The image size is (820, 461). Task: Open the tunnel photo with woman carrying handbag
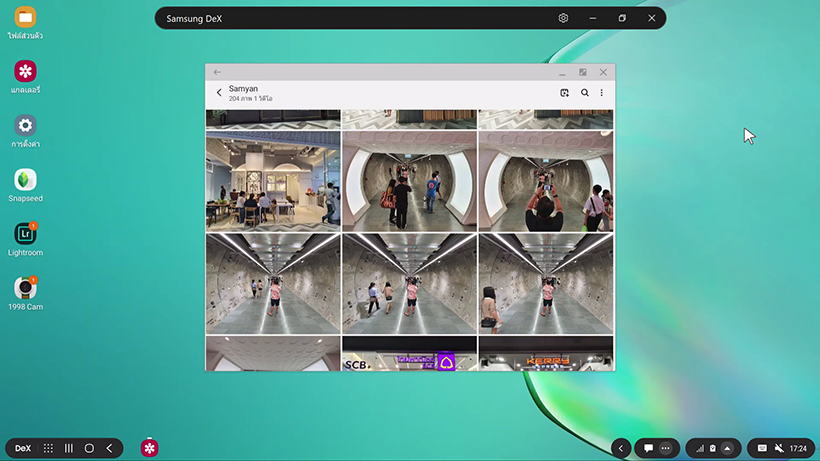click(545, 284)
